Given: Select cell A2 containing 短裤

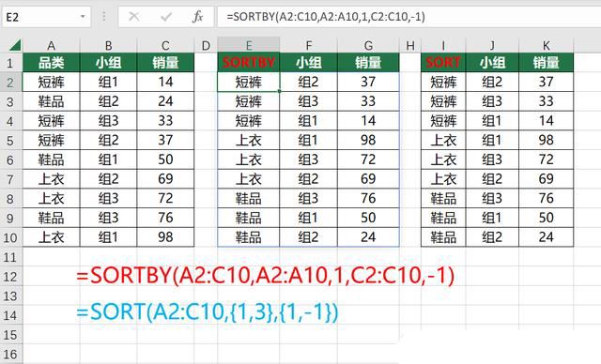Looking at the screenshot, I should (51, 82).
